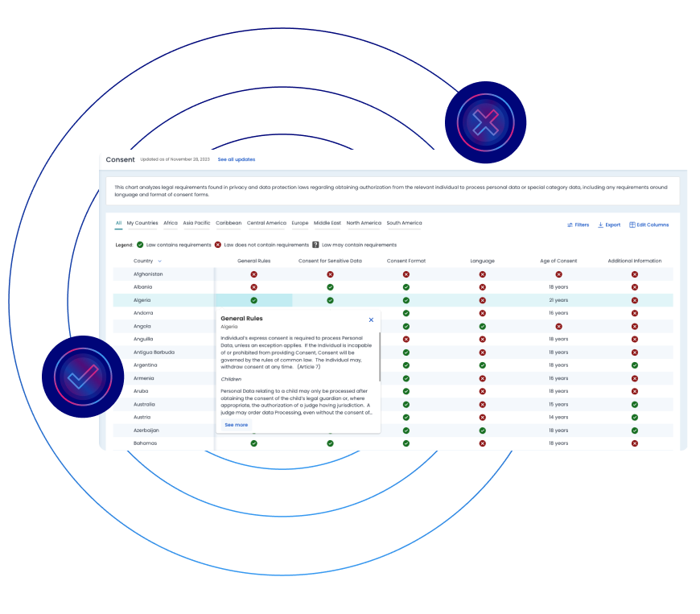Viewport: 700px width, 614px height.
Task: Click the Export download icon
Action: [600, 225]
